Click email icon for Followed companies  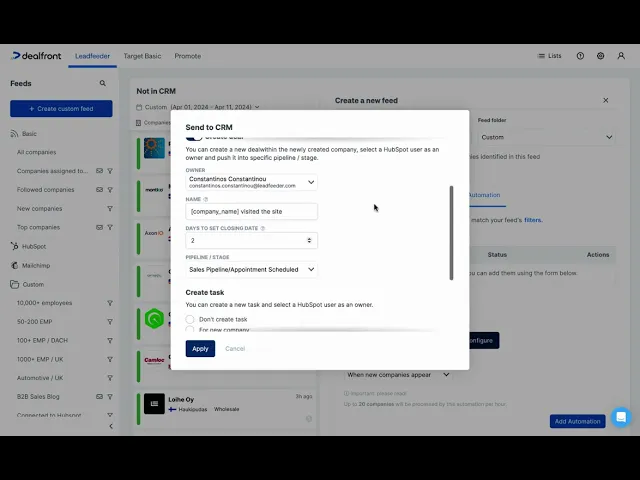click(99, 190)
